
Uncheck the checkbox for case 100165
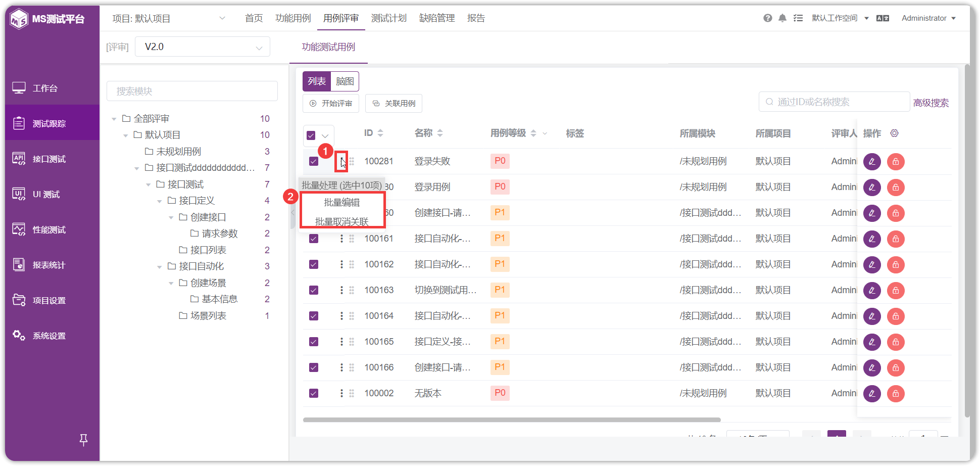(x=314, y=342)
